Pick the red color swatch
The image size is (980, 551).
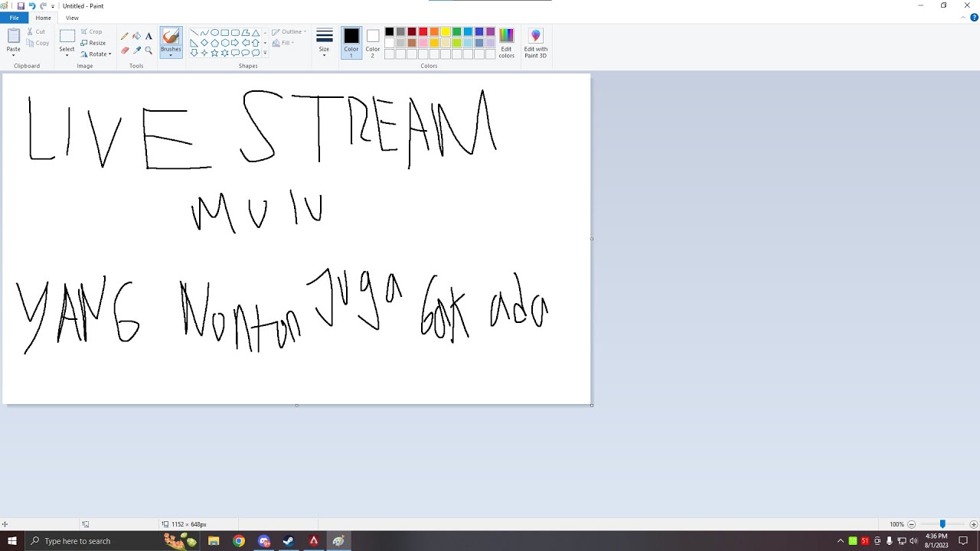423,32
